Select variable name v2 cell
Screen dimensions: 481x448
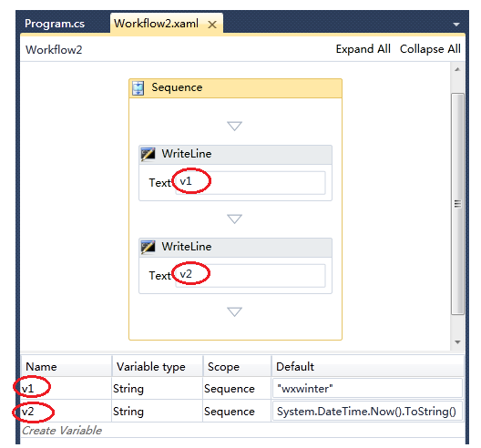point(66,412)
